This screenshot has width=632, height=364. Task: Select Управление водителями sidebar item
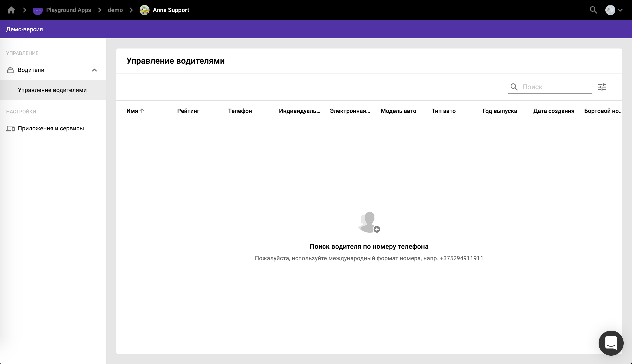tap(52, 90)
